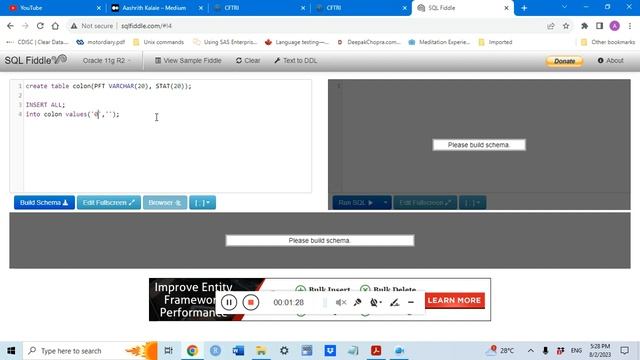Open File Explorer from the taskbar

coord(261,351)
